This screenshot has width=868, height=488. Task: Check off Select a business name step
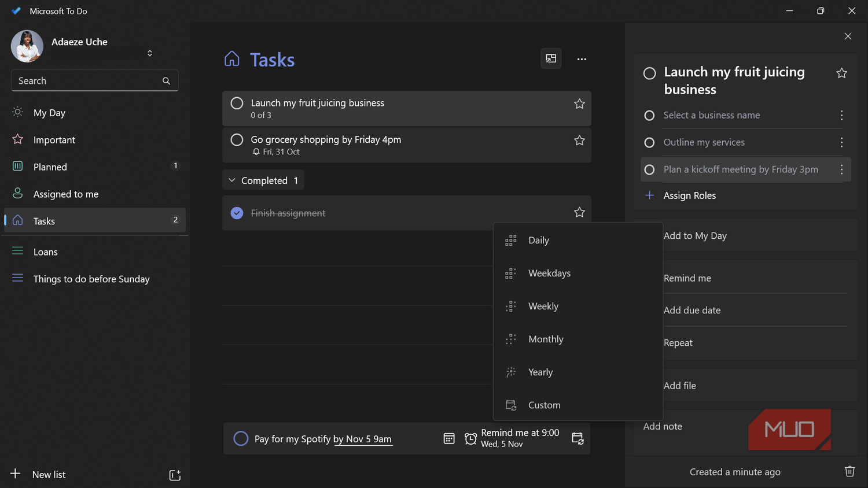pos(649,116)
